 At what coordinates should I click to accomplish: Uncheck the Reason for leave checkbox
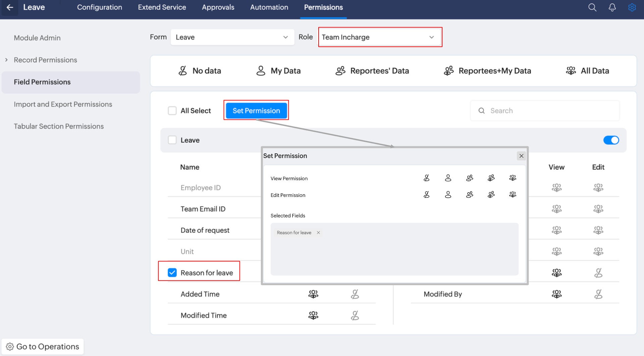point(172,273)
